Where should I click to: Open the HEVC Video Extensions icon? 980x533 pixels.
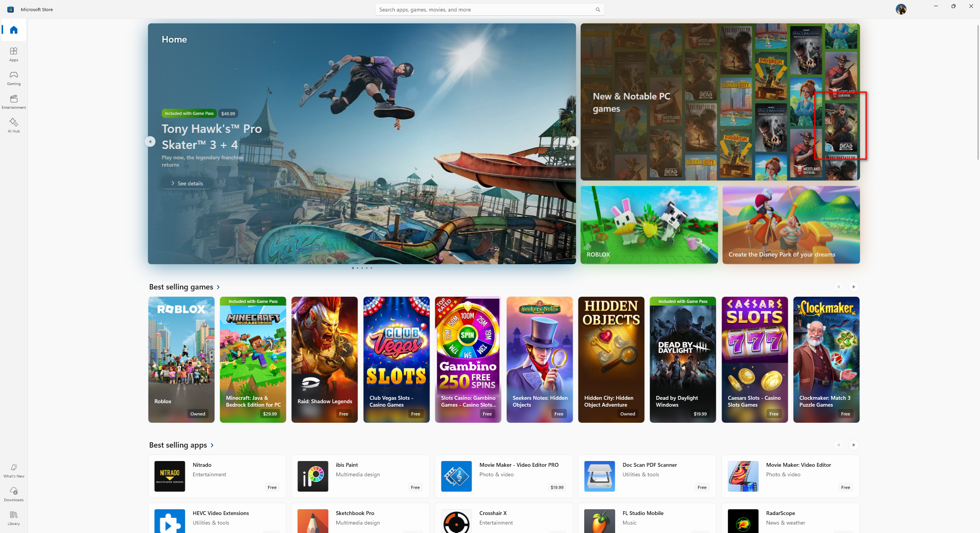[x=170, y=521]
